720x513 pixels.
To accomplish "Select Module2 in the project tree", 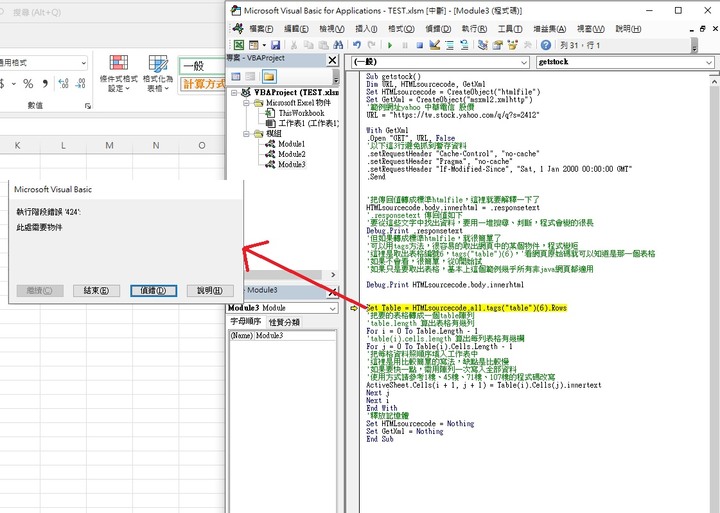I will tap(292, 154).
